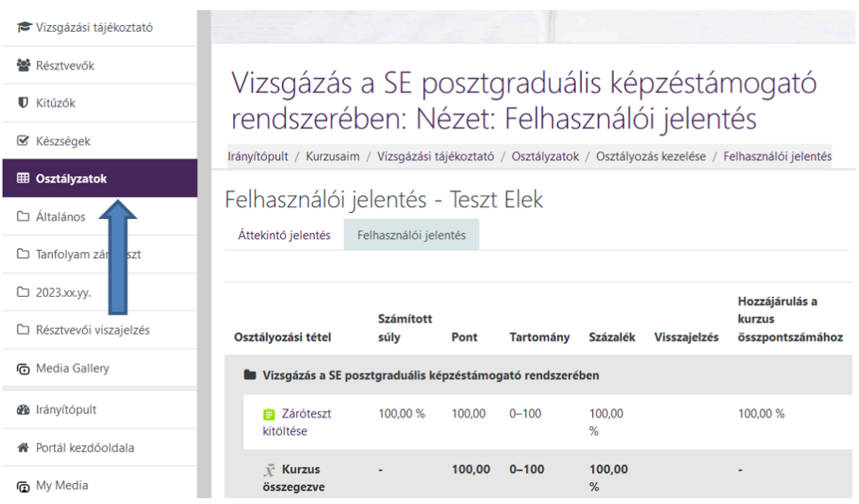Viewport: 859px width, 504px height.
Task: Click the folder icon in the course category row
Action: click(249, 375)
